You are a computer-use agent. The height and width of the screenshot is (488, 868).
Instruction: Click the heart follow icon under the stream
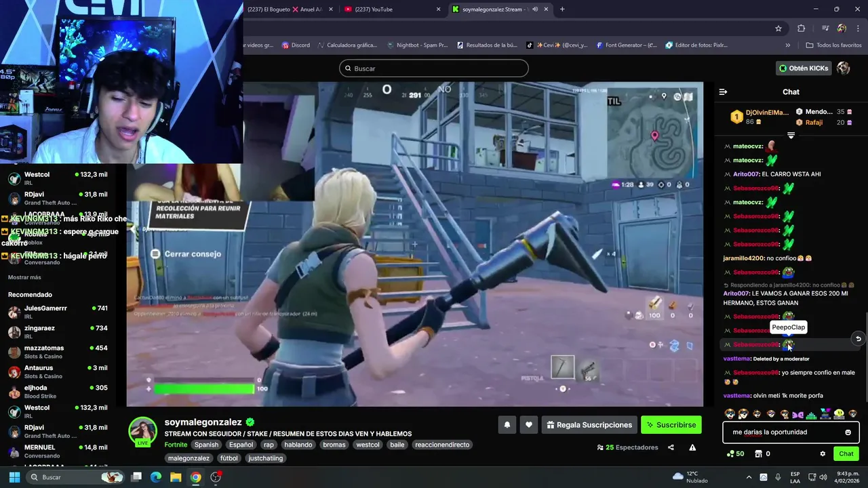[x=529, y=425]
